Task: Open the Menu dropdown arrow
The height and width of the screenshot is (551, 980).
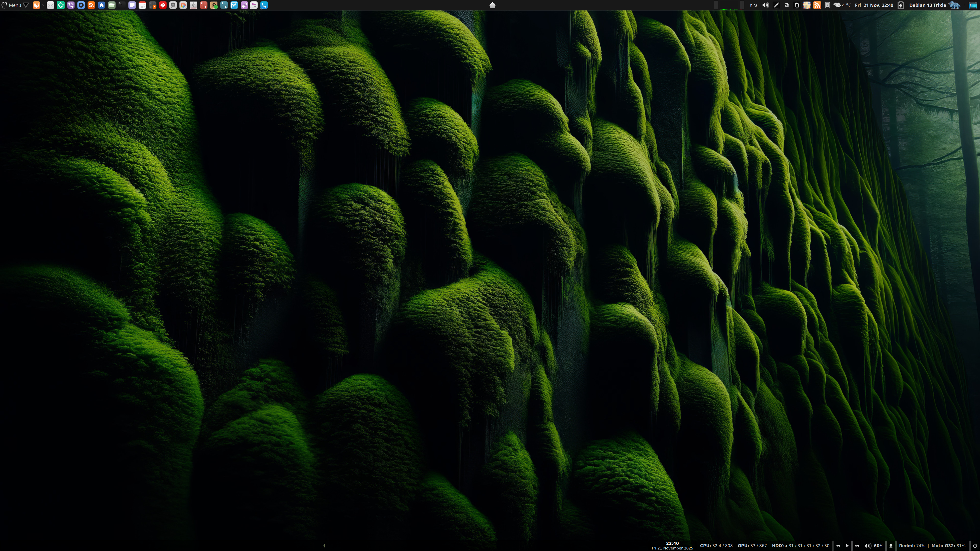Action: 26,5
